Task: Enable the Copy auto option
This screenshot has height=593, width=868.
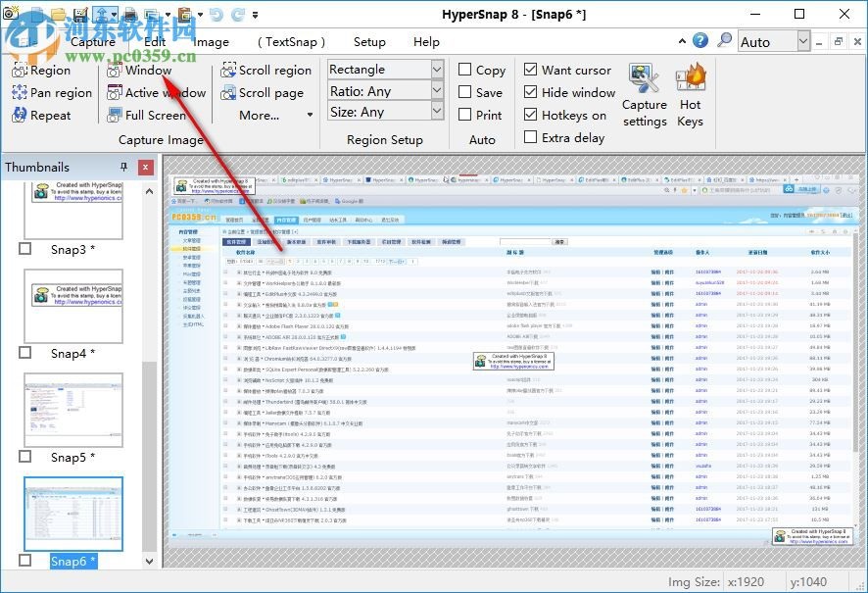Action: pyautogui.click(x=465, y=71)
